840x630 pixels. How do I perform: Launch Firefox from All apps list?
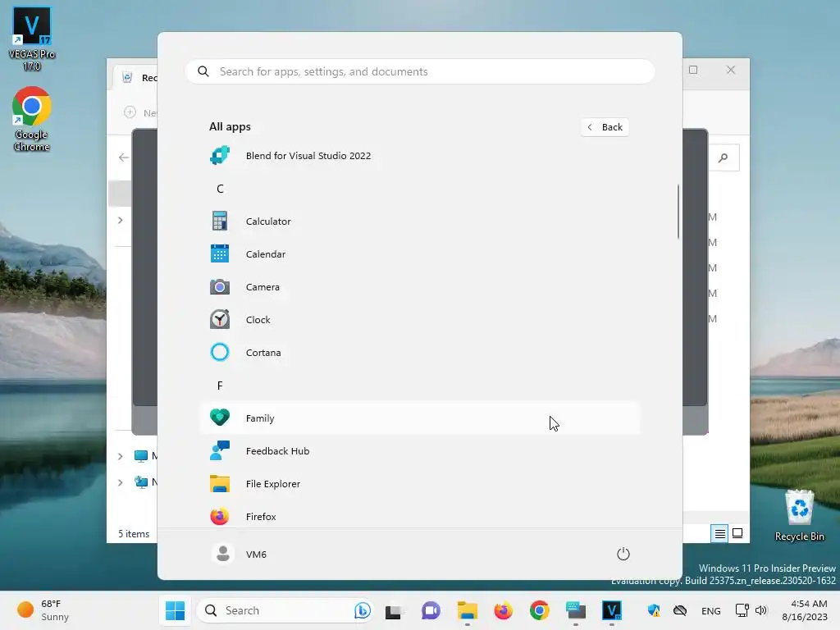[419, 517]
